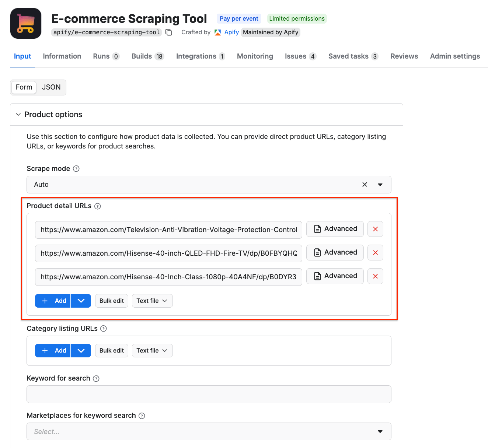The image size is (488, 448).
Task: Click the Apify logo next to Crafted by
Action: click(x=217, y=32)
